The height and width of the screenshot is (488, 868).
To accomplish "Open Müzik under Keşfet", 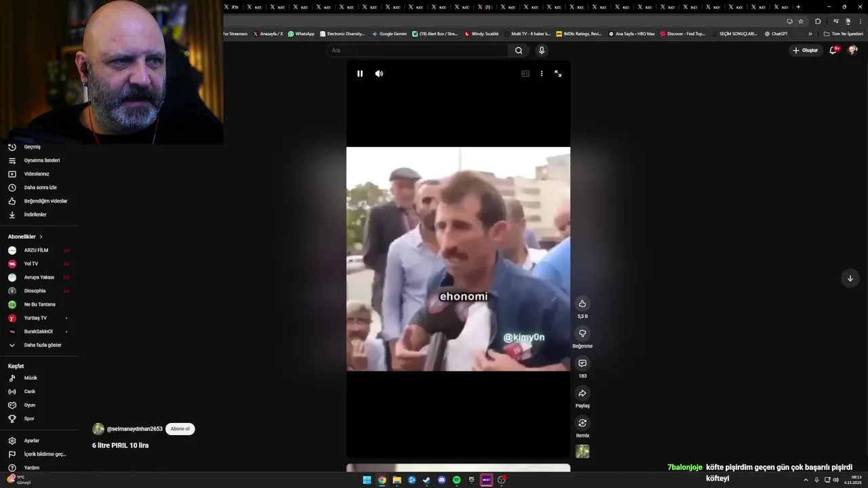I will (31, 378).
